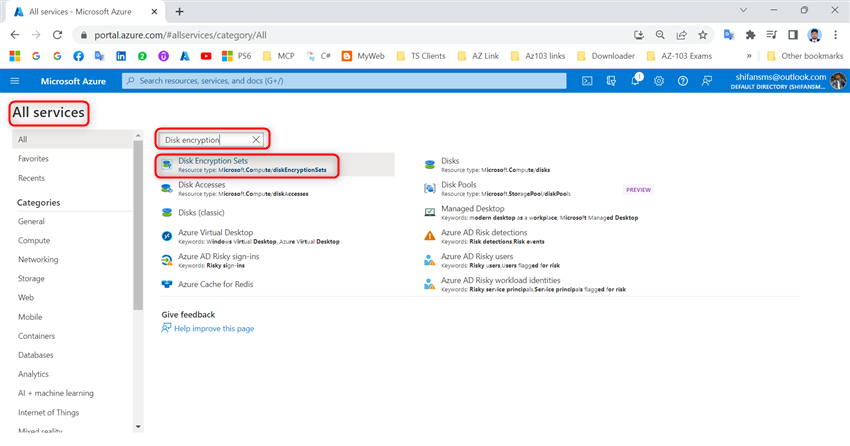Open the LinkedIn bookmark icon
The image size is (850, 446).
121,56
